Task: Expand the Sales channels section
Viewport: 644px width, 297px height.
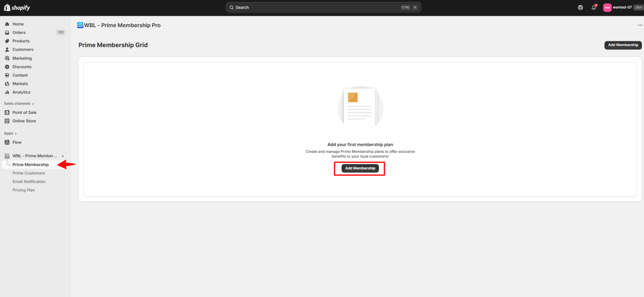Action: click(19, 104)
